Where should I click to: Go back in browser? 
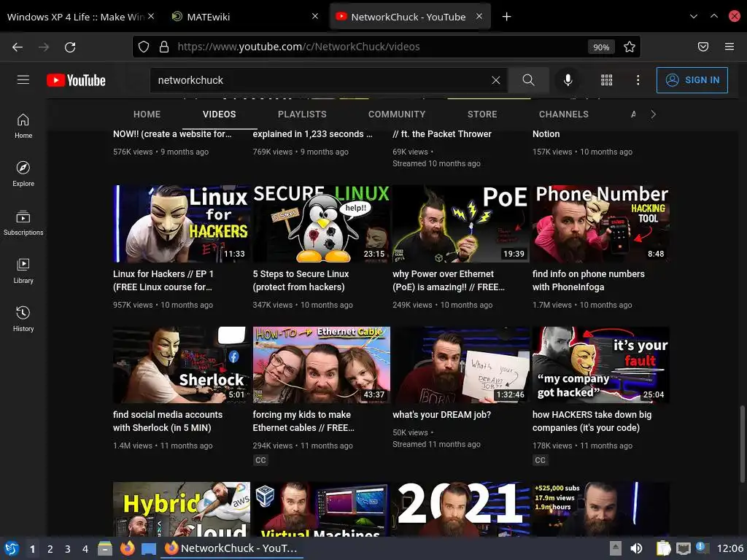point(18,47)
